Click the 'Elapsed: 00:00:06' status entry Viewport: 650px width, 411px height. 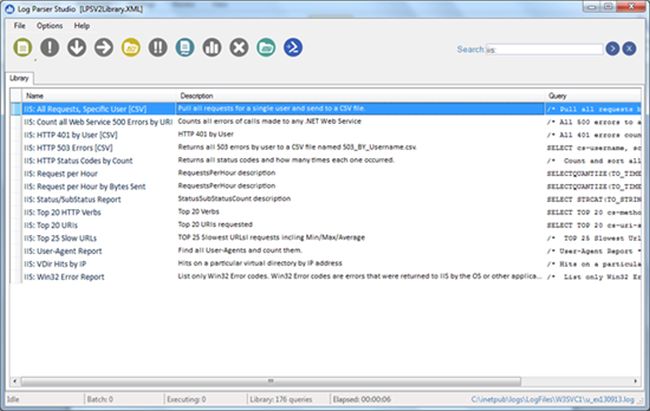(361, 399)
